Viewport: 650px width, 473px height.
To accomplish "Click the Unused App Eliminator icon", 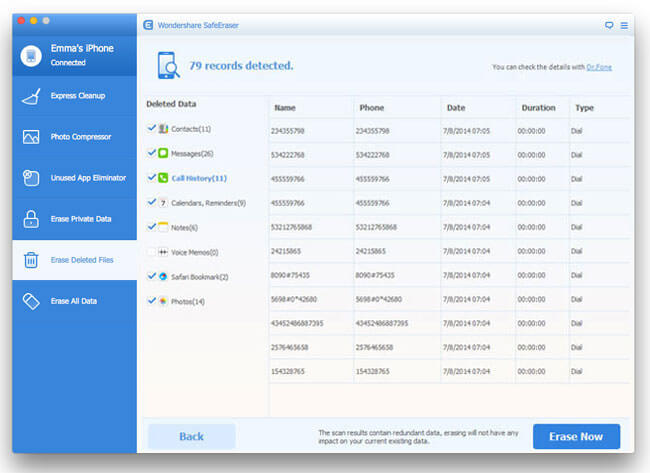I will [x=31, y=178].
